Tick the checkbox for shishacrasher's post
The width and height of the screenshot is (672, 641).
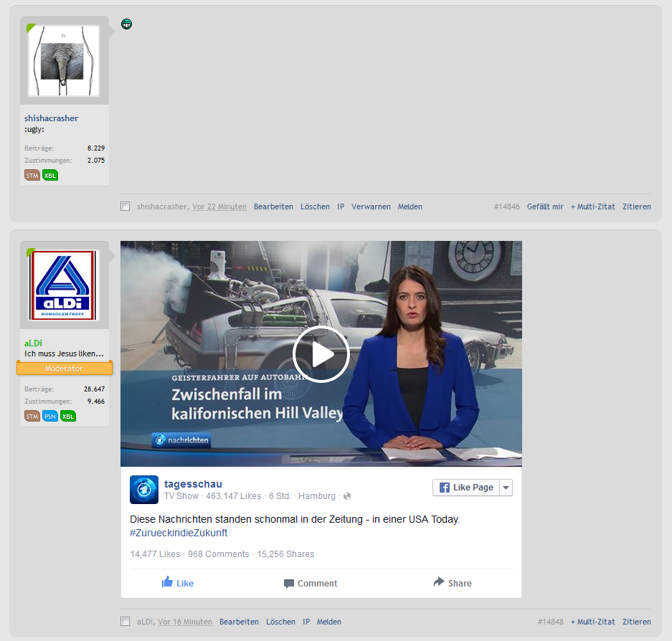point(125,206)
